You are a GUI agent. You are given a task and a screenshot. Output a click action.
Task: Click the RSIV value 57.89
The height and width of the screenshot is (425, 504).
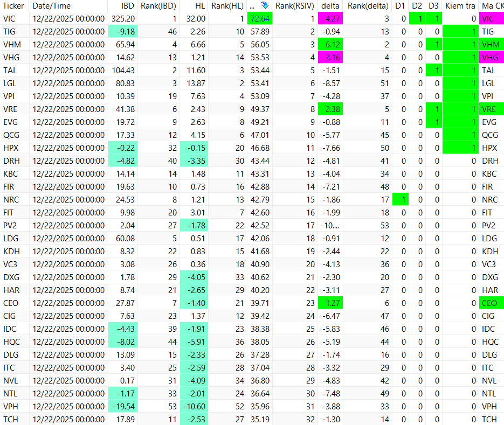[260, 31]
